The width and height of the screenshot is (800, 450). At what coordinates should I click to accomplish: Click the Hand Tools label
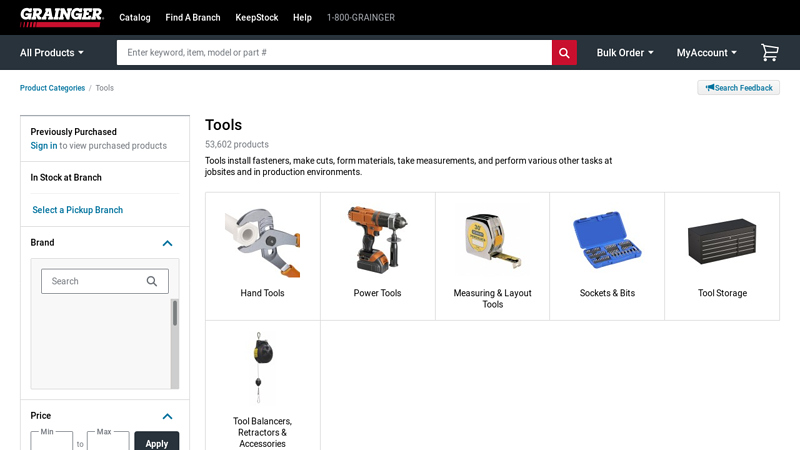(262, 293)
